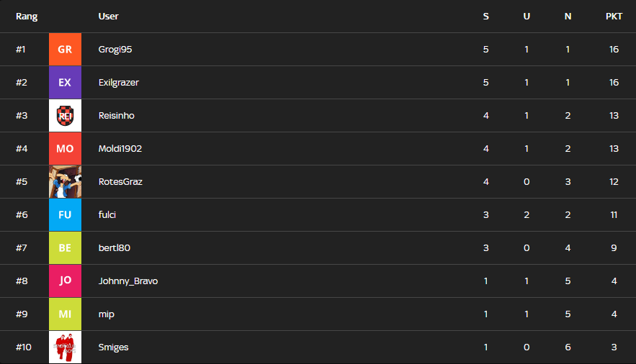Open Smiges' red figures profile picture

pos(65,347)
